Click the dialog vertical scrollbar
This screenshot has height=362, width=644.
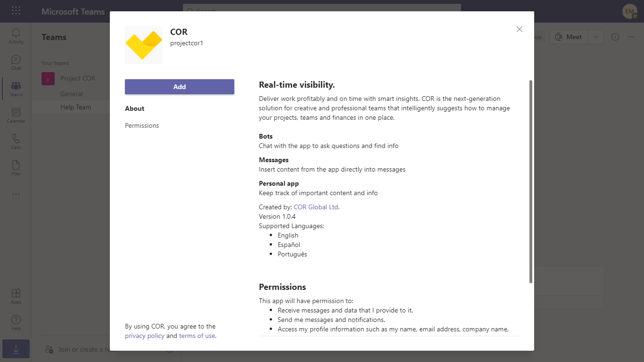click(531, 181)
